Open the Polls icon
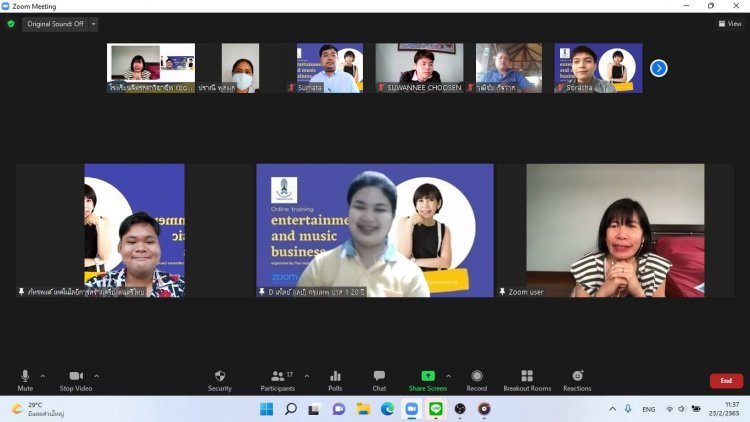The image size is (750, 422). 335,380
